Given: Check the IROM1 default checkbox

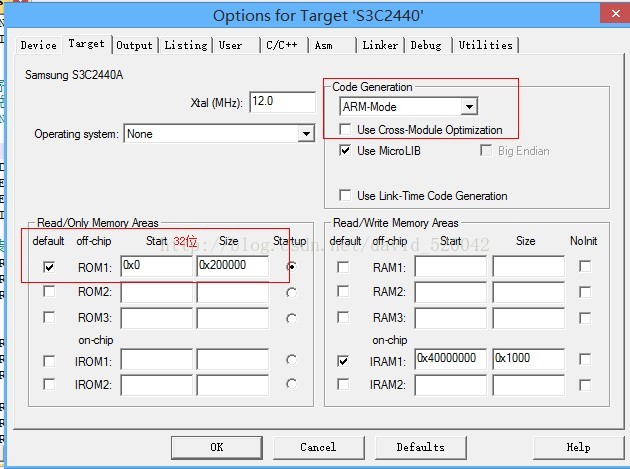Looking at the screenshot, I should 49,361.
